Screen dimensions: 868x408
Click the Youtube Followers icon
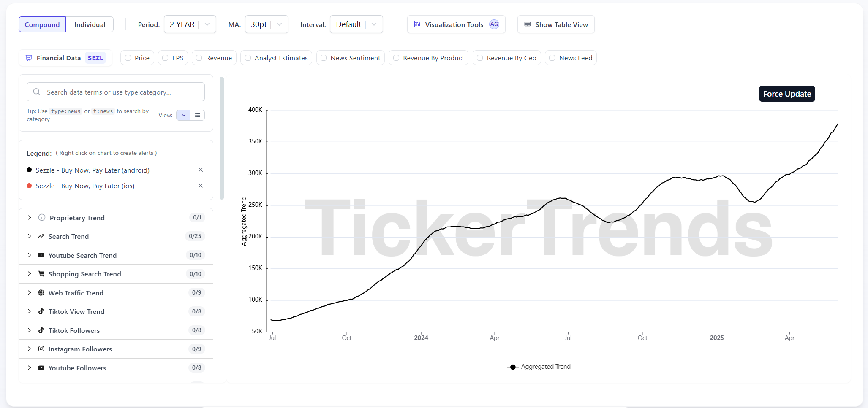[x=41, y=367]
